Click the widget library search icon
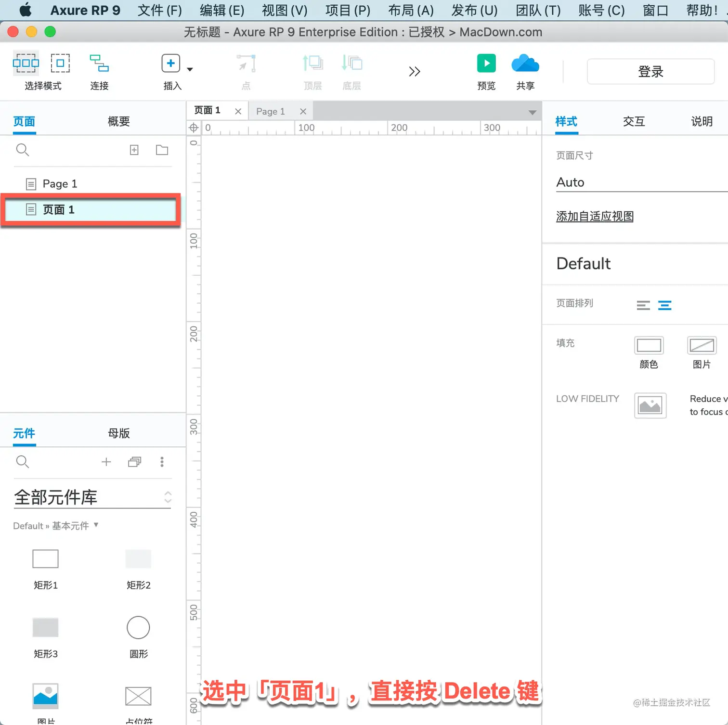Screen dimensions: 728x725 [23, 462]
